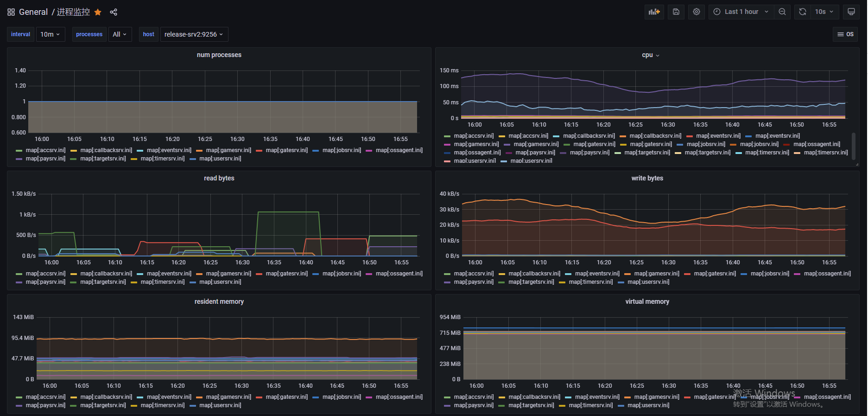Open color swatch for map[:eventsrv.ini] in read bytes legend

[x=140, y=274]
